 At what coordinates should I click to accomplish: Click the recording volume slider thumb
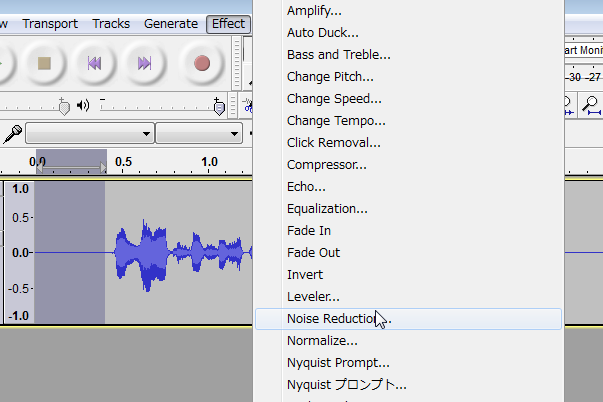coord(64,106)
